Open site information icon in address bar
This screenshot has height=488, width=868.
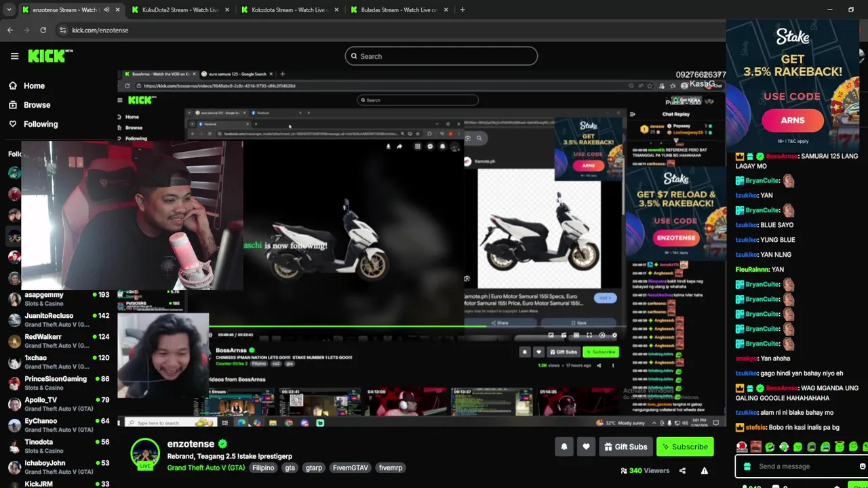click(x=63, y=30)
